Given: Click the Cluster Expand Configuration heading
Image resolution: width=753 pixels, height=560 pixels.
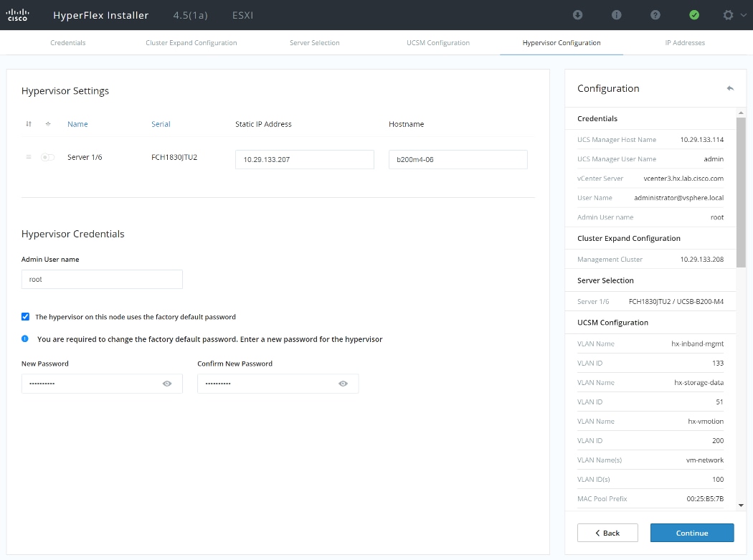Looking at the screenshot, I should [629, 238].
